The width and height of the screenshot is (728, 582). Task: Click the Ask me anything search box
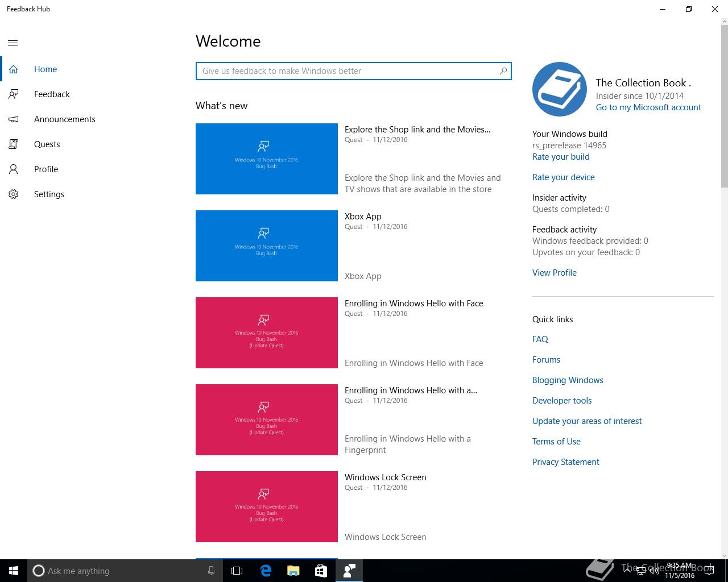[124, 571]
